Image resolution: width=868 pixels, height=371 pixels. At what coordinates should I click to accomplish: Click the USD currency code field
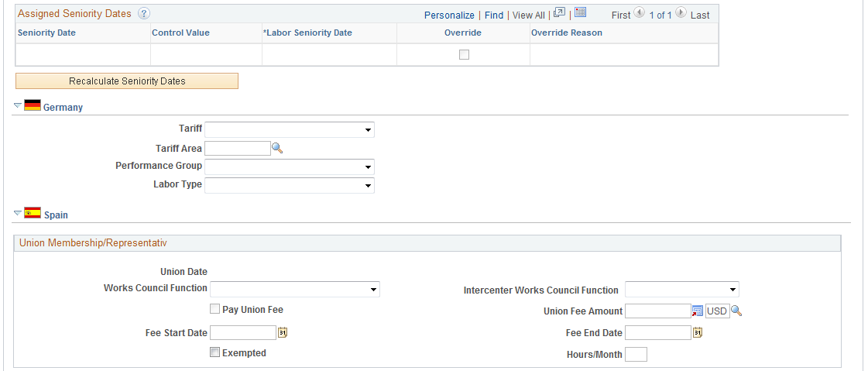coord(718,311)
